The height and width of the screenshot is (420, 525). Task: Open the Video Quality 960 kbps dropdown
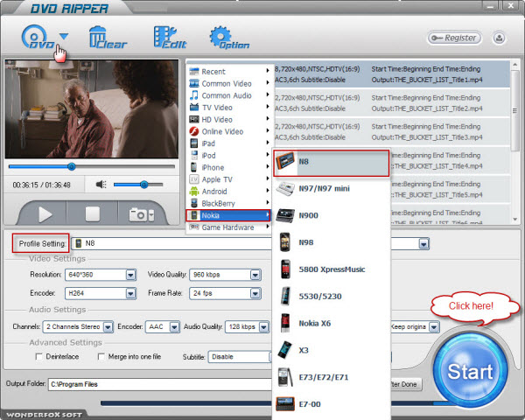pyautogui.click(x=255, y=275)
